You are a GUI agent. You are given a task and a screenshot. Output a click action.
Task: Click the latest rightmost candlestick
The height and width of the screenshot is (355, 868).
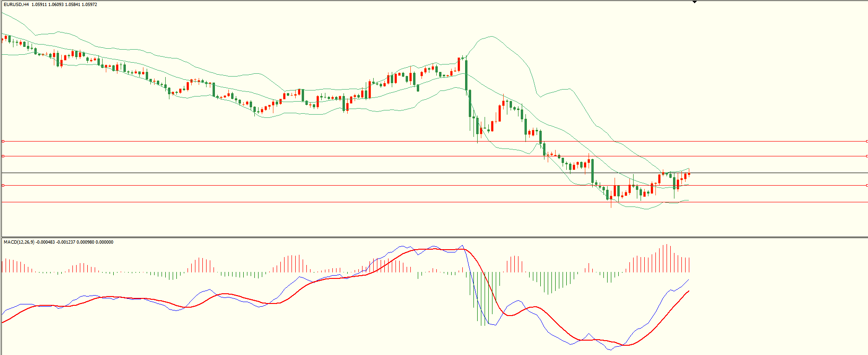click(689, 174)
